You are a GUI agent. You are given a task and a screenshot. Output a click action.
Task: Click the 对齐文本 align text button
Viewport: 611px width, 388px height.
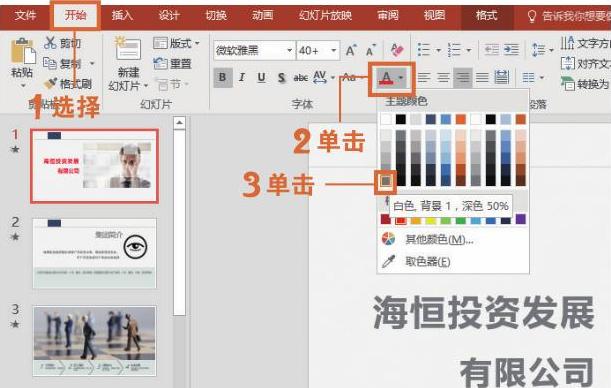585,63
